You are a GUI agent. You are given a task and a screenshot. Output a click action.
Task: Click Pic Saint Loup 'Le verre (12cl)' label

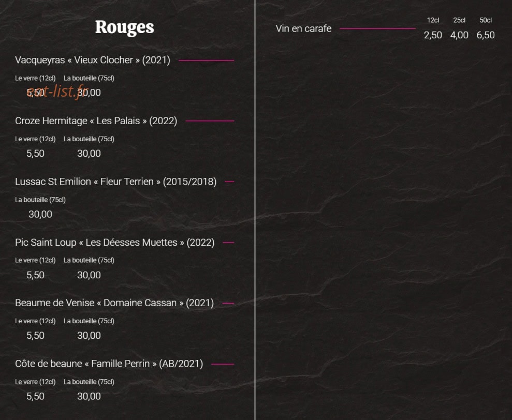tap(35, 260)
